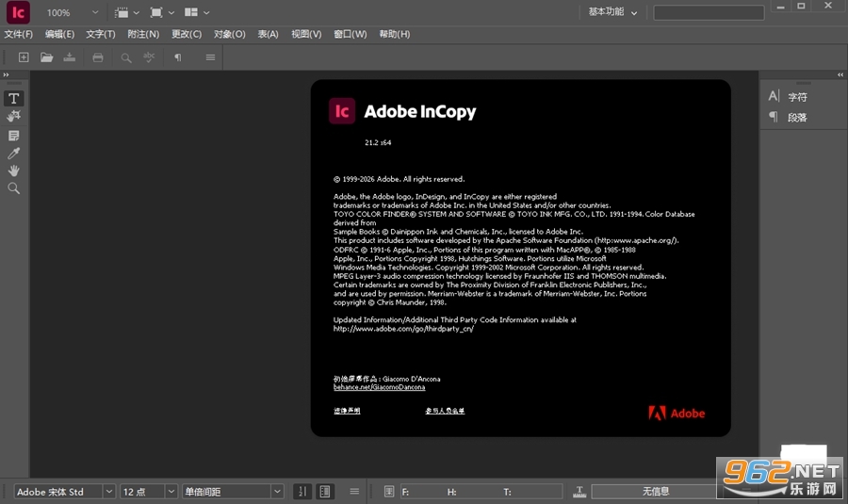Click the spell check abc icon
Image resolution: width=848 pixels, height=504 pixels.
tap(149, 57)
